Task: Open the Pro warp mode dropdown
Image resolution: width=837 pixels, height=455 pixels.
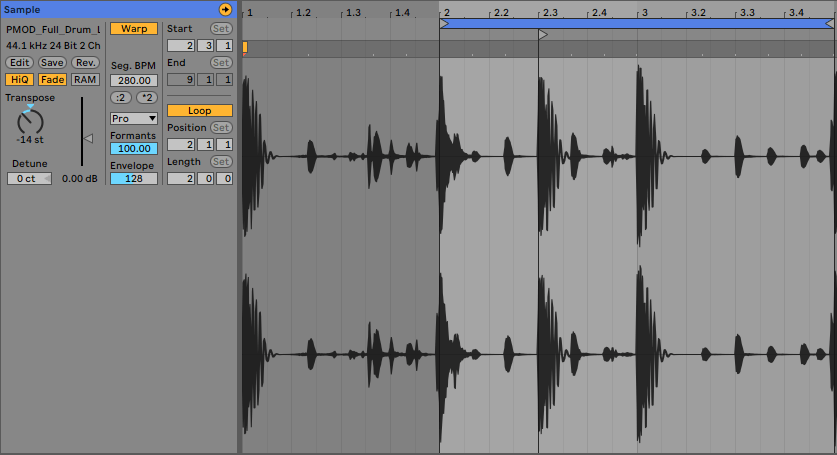Action: 133,118
